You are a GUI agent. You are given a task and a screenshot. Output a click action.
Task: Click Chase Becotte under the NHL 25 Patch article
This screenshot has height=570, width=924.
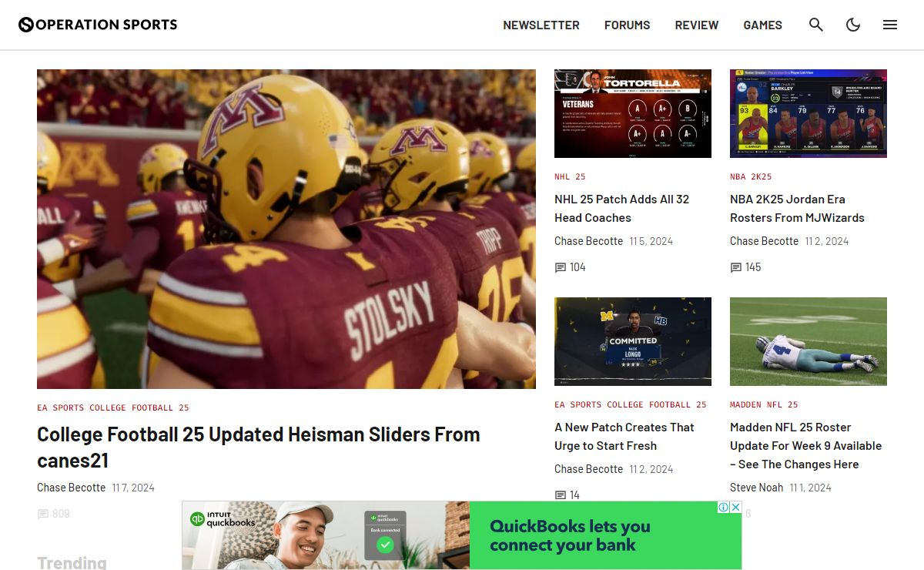pos(588,241)
